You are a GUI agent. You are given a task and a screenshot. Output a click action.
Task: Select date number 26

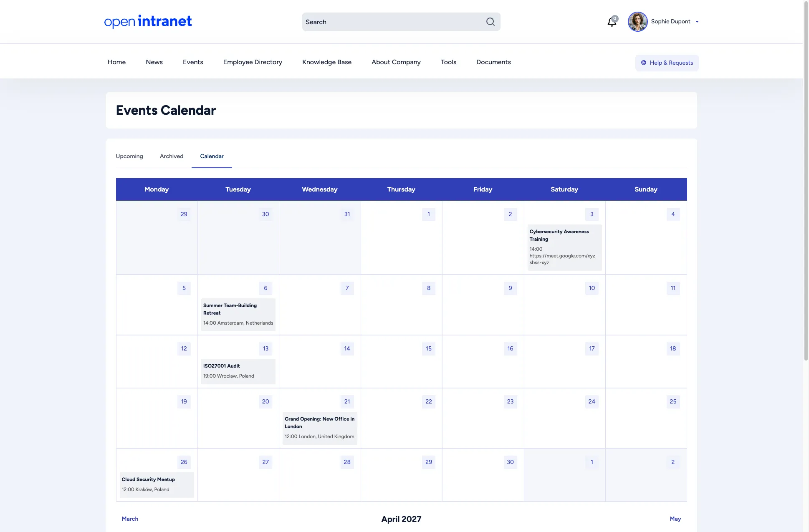pos(184,462)
